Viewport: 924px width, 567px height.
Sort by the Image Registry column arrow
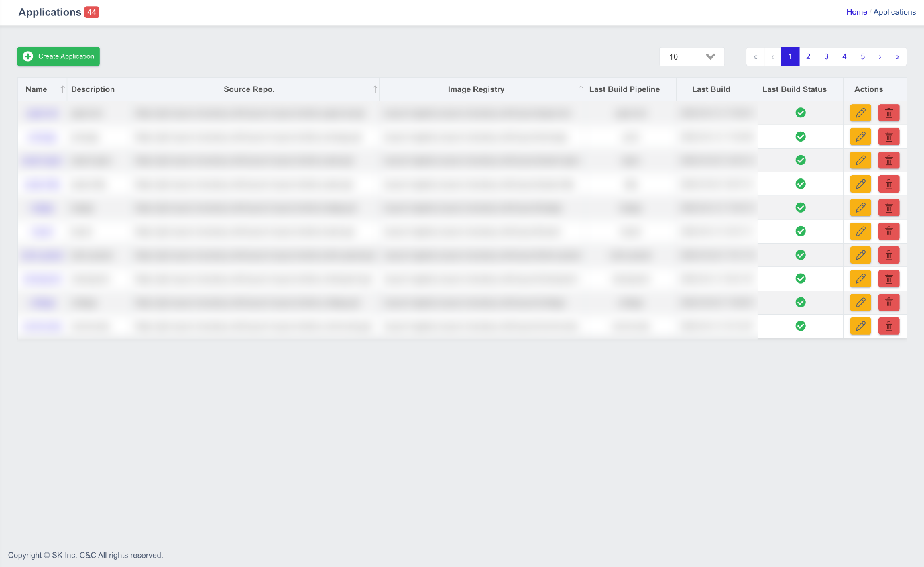pos(581,89)
